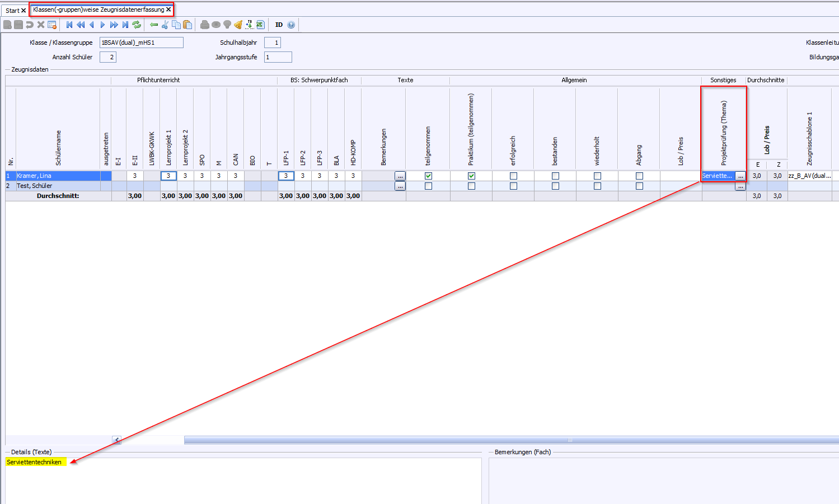Jump to first record navigation arrow
Image resolution: width=839 pixels, height=504 pixels.
pyautogui.click(x=69, y=25)
